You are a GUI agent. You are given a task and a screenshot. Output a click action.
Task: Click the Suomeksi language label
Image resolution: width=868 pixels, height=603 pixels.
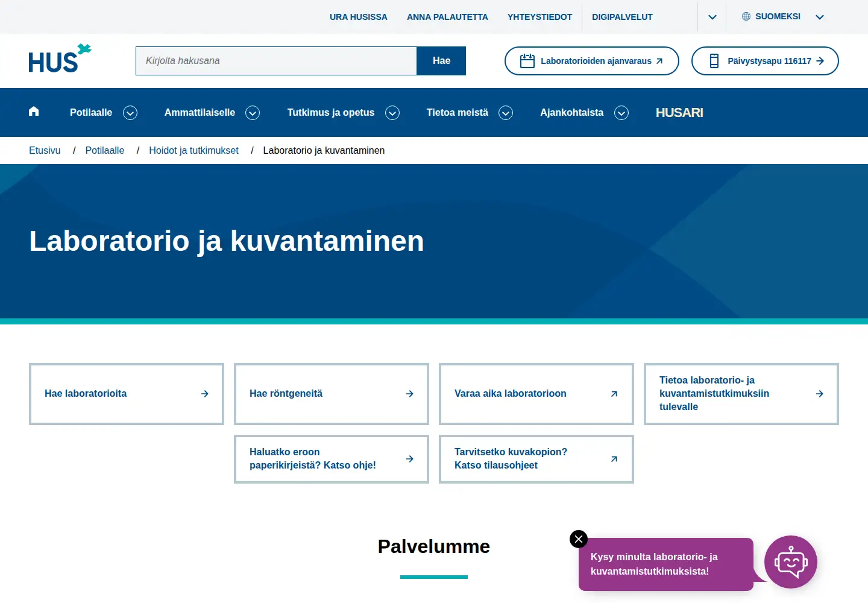[778, 16]
